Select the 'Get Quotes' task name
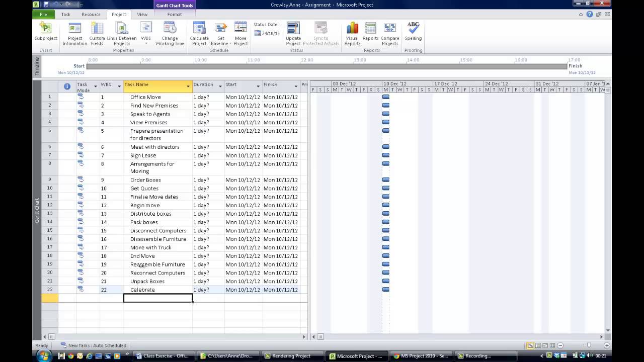The height and width of the screenshot is (362, 644). point(144,189)
